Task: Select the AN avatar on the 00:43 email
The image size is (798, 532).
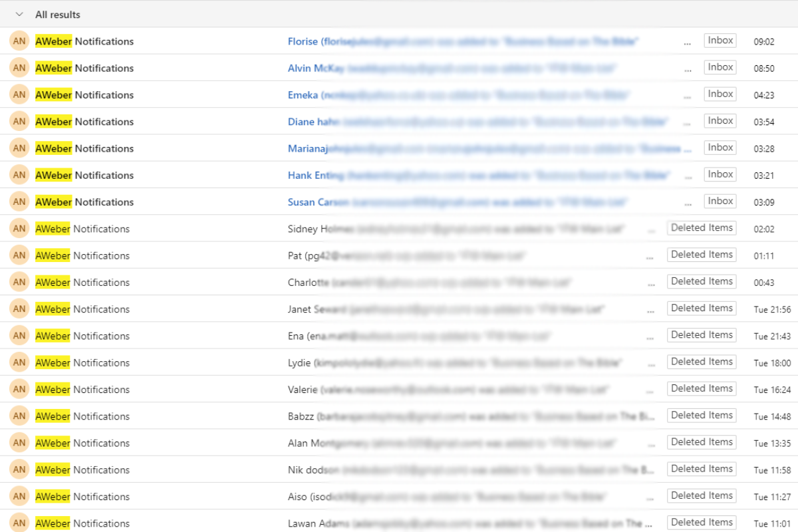Action: click(x=19, y=282)
